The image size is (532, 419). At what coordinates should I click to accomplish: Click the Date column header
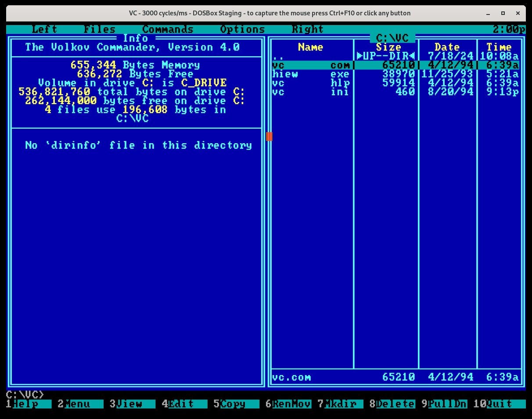tap(447, 47)
